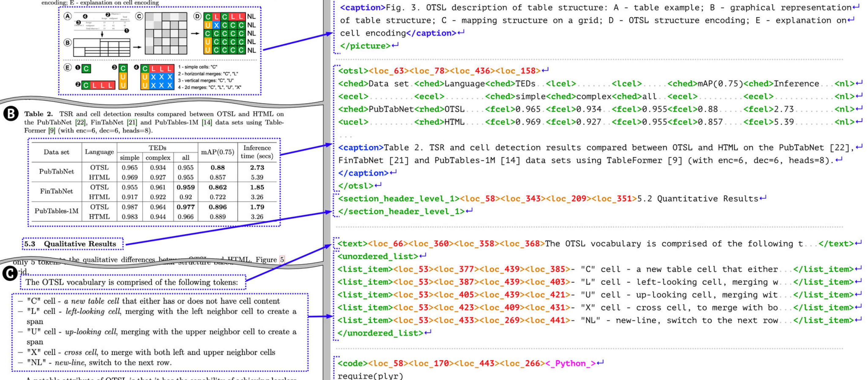Click the magenta <_Python_> tag
The image size is (868, 380).
pos(570,363)
